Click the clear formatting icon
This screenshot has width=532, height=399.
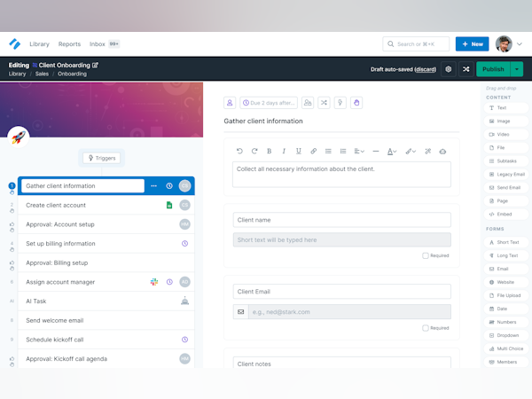tap(428, 151)
